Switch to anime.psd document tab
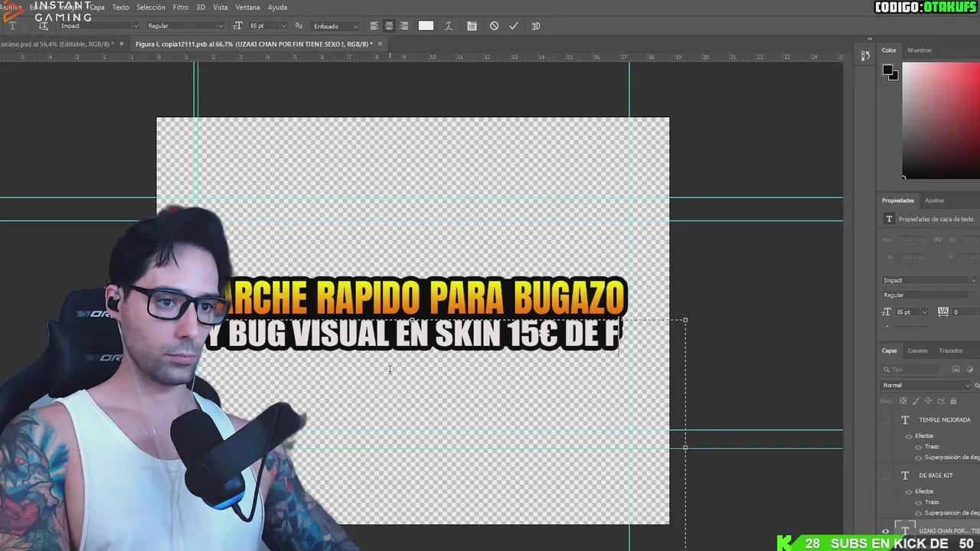980x551 pixels. [57, 44]
